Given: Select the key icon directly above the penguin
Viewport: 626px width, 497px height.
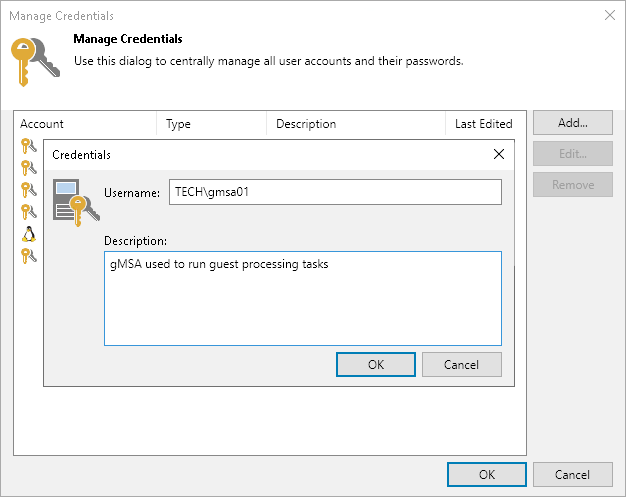Looking at the screenshot, I should pos(29,211).
